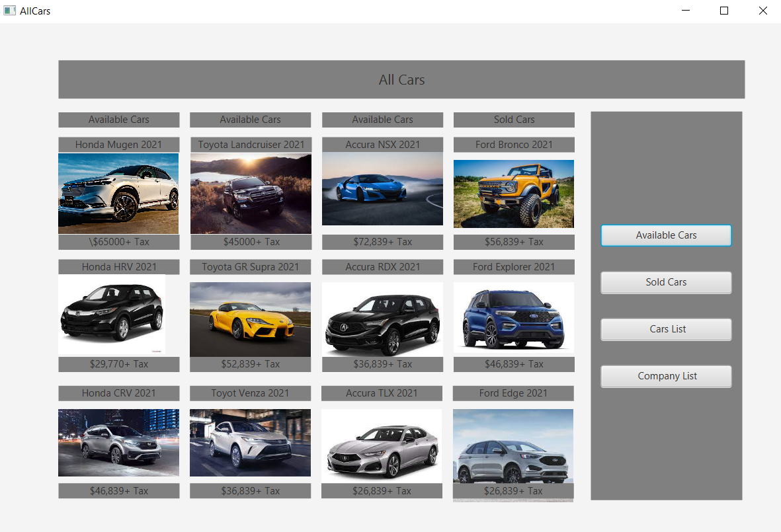Screen dimensions: 781x532
Task: Click the Accura NSX 2021 picture
Action: pyautogui.click(x=382, y=188)
